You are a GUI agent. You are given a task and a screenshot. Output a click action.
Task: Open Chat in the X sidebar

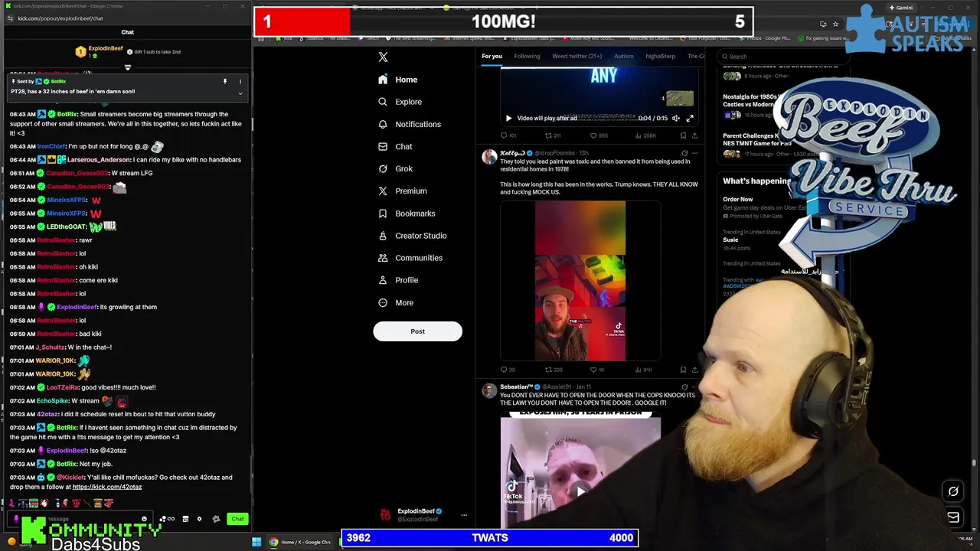[x=395, y=146]
